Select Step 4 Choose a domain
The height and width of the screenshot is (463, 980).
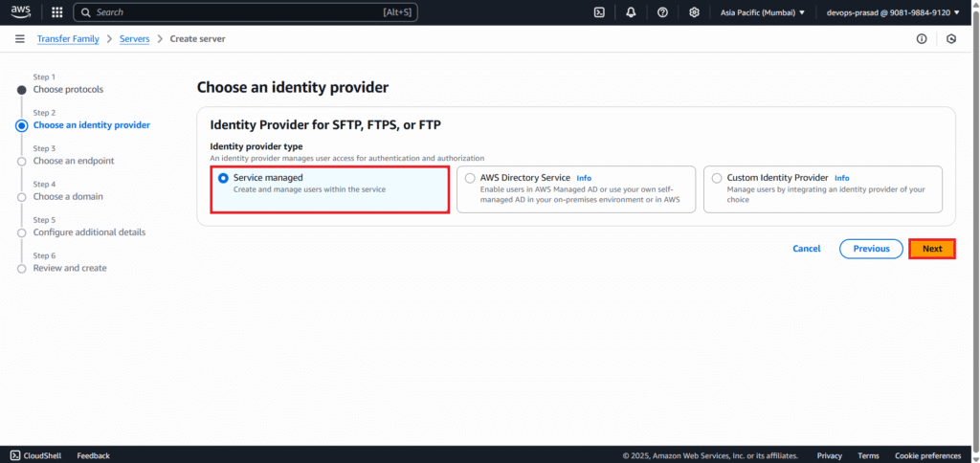point(68,196)
